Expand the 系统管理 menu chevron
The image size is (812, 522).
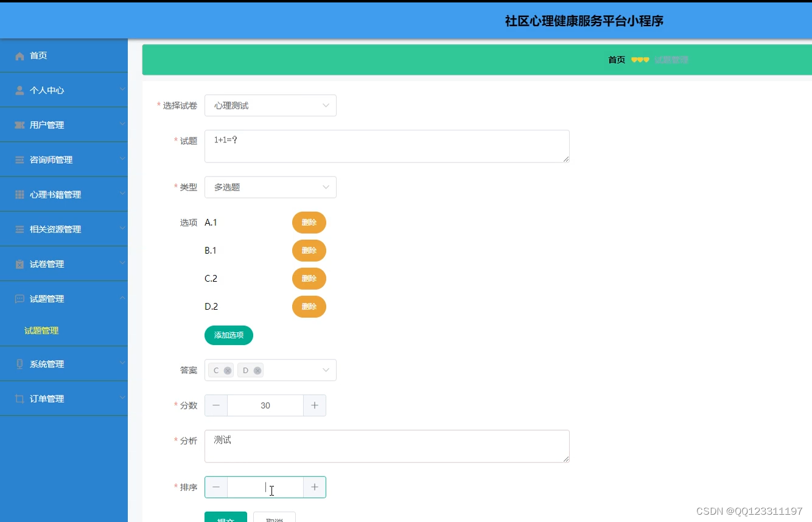(x=122, y=363)
